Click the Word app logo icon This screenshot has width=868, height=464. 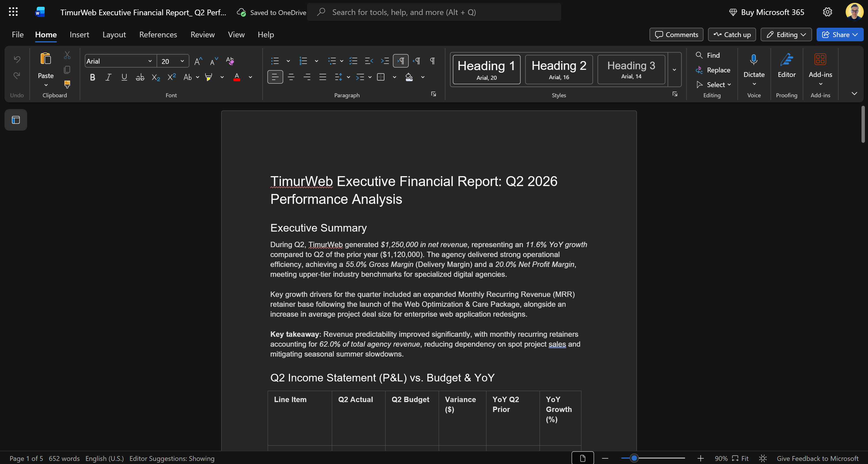coord(40,12)
